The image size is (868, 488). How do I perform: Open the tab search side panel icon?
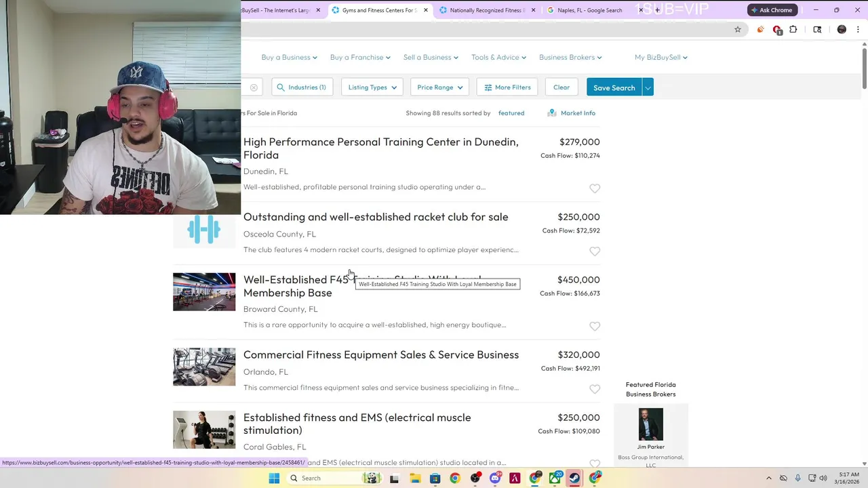(x=817, y=29)
